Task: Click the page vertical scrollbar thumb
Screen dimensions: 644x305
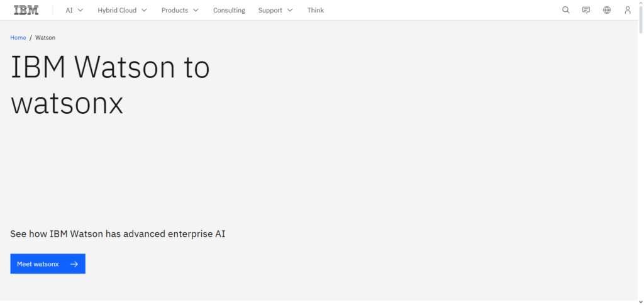Action: click(x=641, y=18)
